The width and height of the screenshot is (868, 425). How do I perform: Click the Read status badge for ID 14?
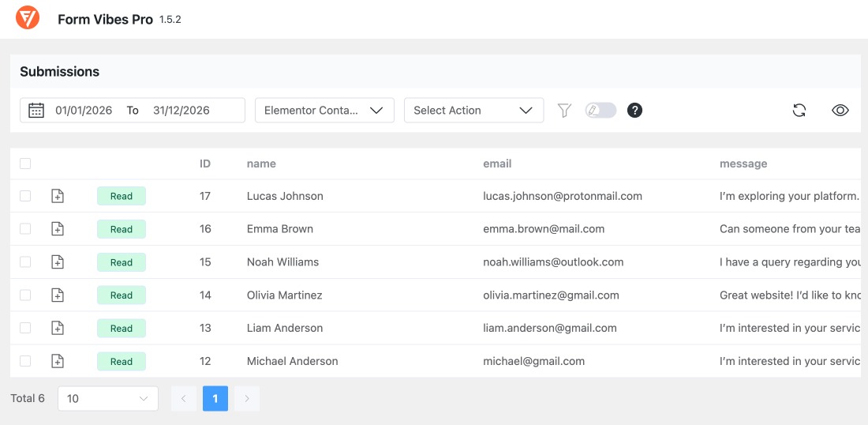(x=122, y=295)
